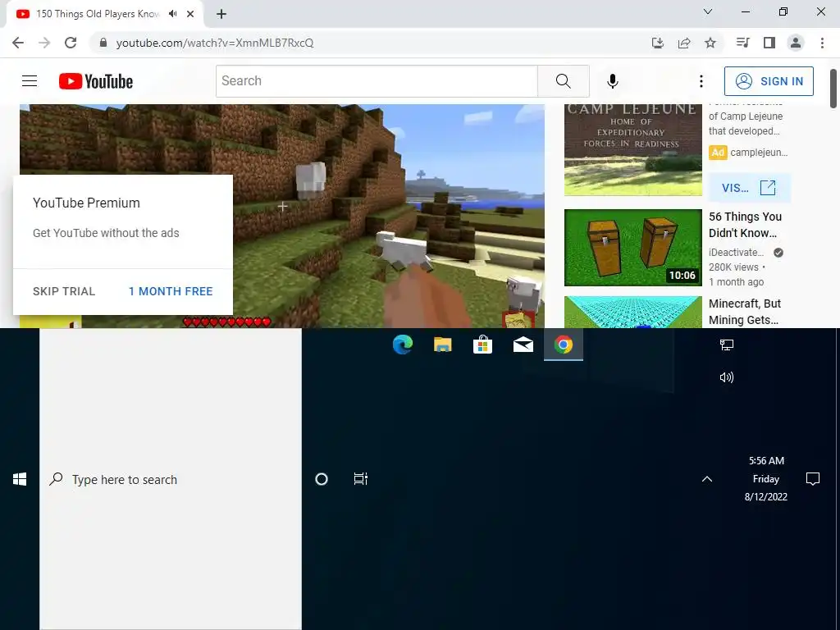Open volume control tray icon

[727, 377]
